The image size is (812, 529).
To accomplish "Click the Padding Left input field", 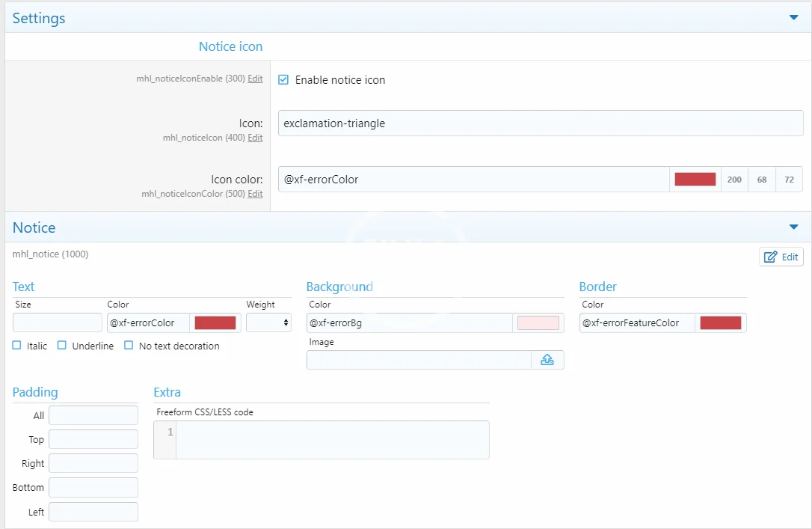I will (x=93, y=512).
